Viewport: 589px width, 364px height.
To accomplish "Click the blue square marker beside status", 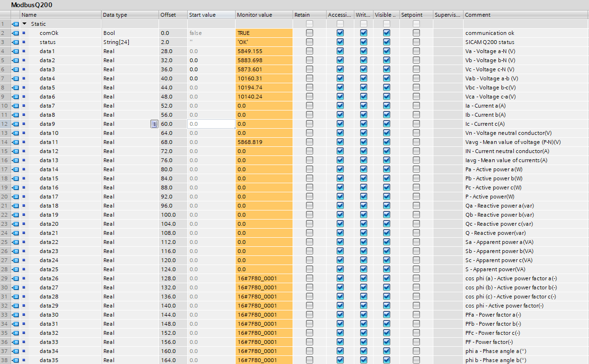I will [x=23, y=42].
